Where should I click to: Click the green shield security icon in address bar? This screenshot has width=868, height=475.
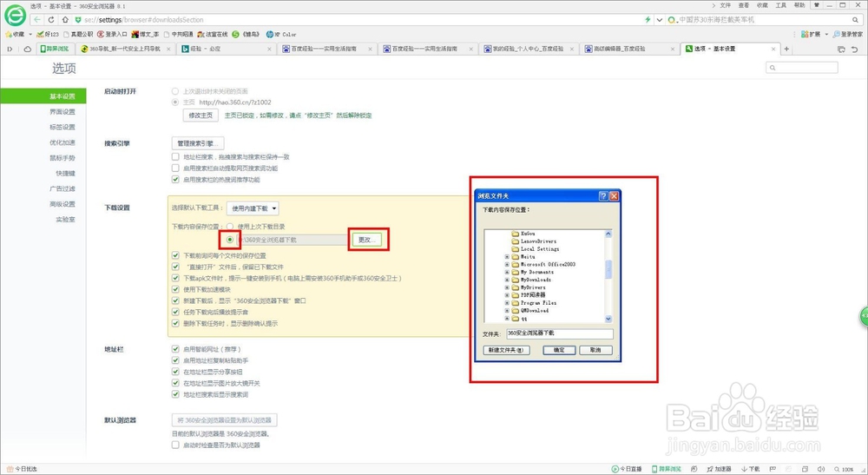[x=78, y=19]
